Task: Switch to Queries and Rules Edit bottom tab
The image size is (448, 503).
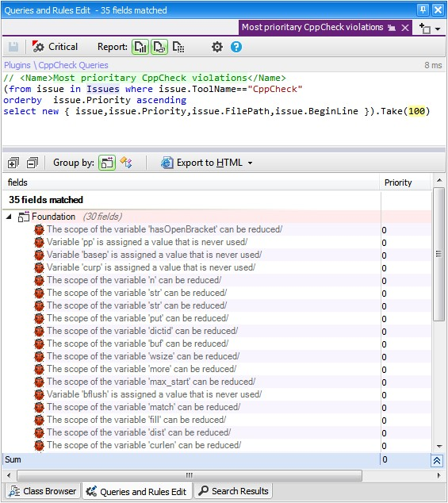Action: coord(136,491)
